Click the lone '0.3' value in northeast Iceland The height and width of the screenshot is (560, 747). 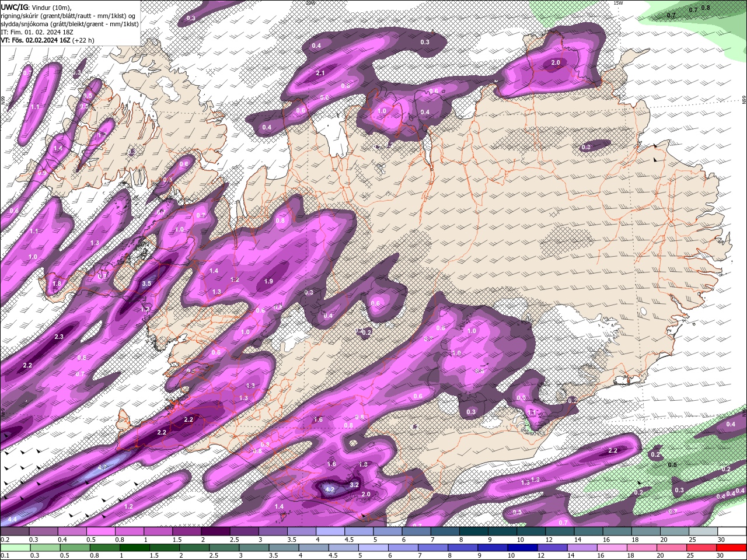tap(586, 147)
